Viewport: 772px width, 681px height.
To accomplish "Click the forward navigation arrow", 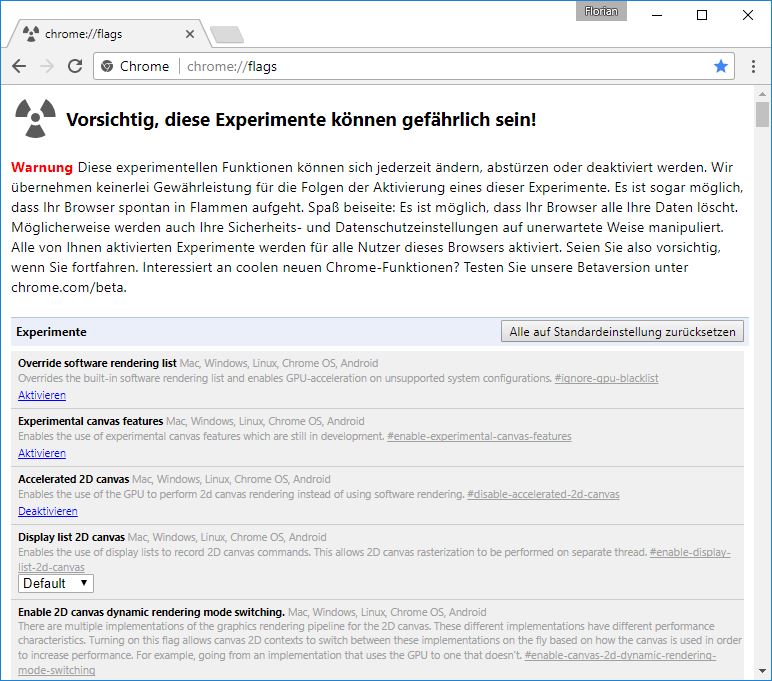I will pyautogui.click(x=46, y=66).
